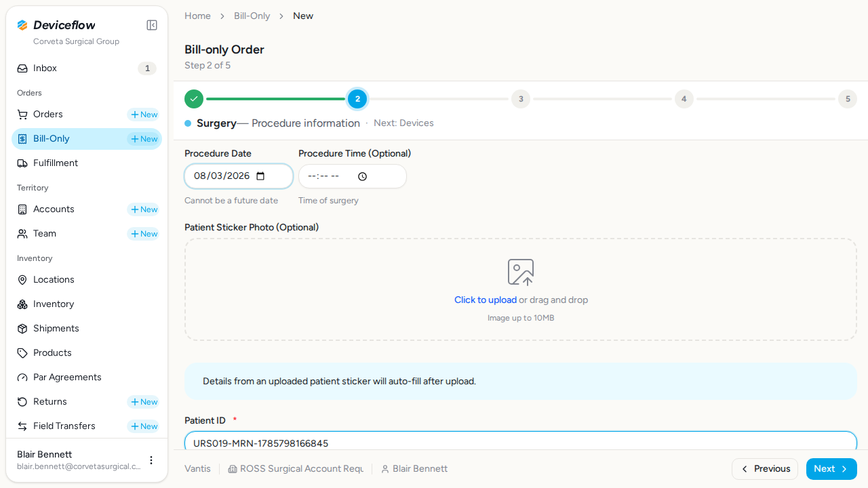Select the Fulfillment menu item

pos(87,163)
